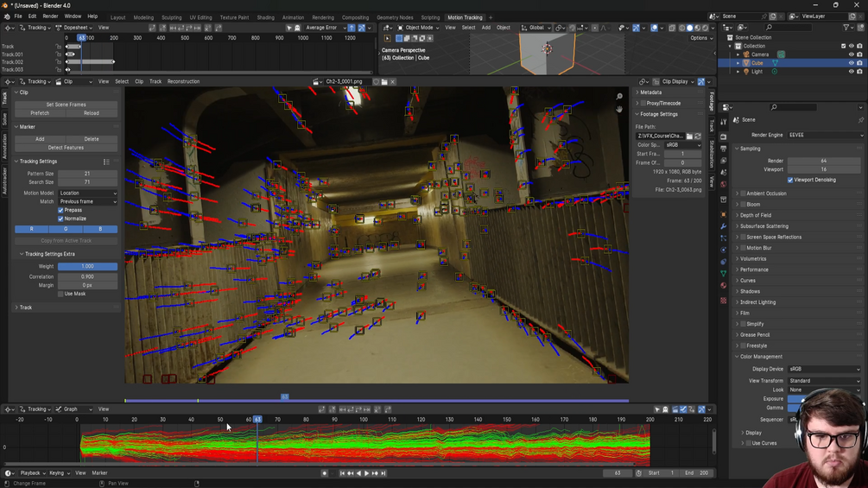868x488 pixels.
Task: Open the Tool properties tab icon
Action: pos(724,122)
